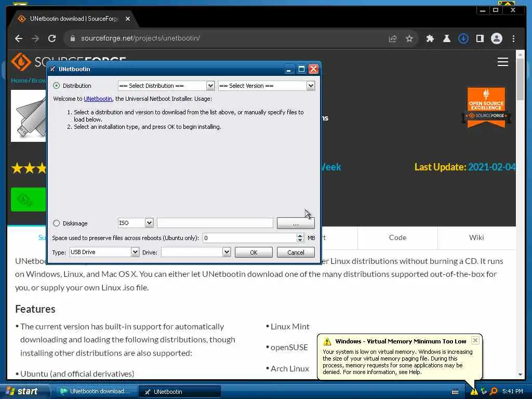
Task: Open the USB Drive type dropdown
Action: point(104,252)
